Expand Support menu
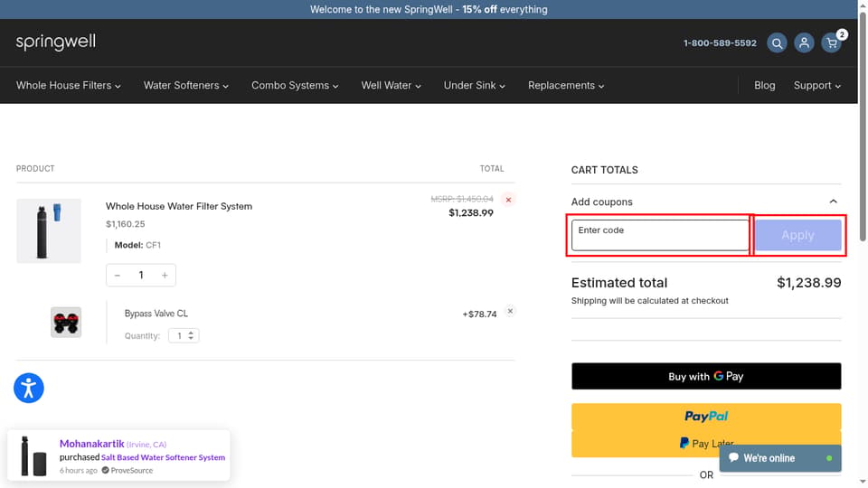 (817, 85)
